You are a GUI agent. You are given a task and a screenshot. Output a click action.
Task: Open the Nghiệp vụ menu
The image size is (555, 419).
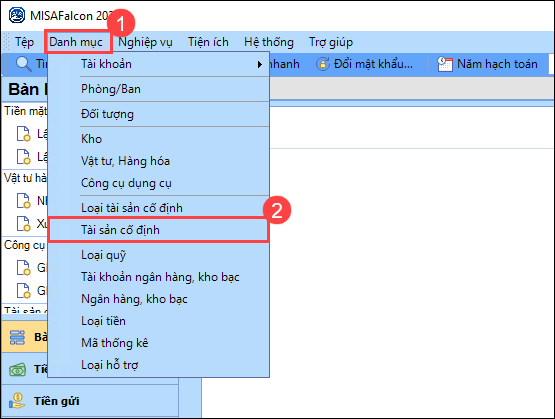click(145, 42)
